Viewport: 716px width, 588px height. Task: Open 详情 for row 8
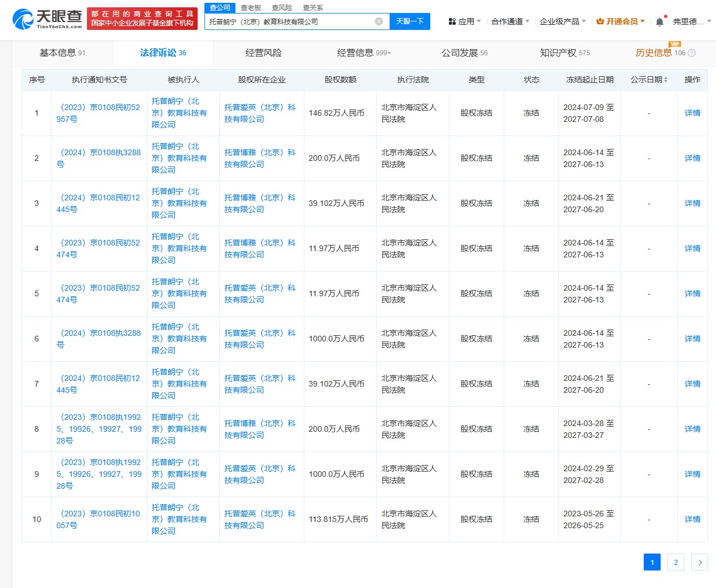(x=692, y=429)
